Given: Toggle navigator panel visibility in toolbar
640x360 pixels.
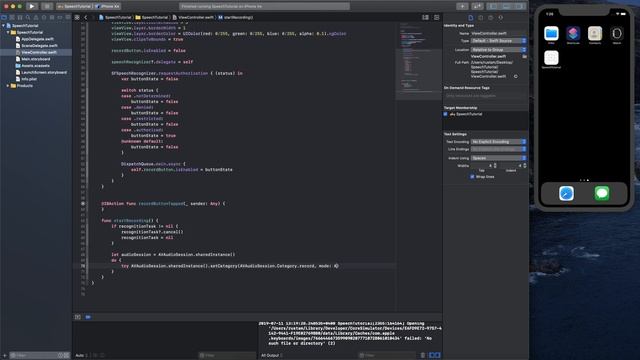Looking at the screenshot, I should [x=493, y=7].
